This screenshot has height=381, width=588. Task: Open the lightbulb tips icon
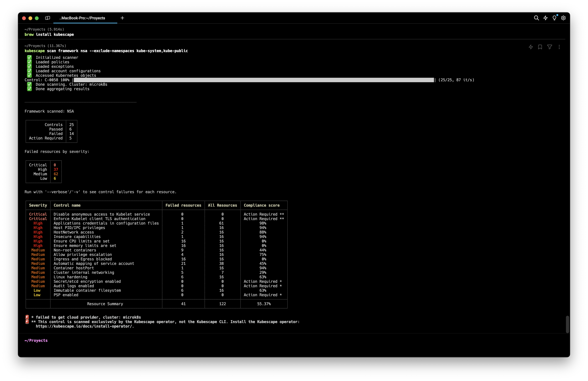pyautogui.click(x=554, y=18)
